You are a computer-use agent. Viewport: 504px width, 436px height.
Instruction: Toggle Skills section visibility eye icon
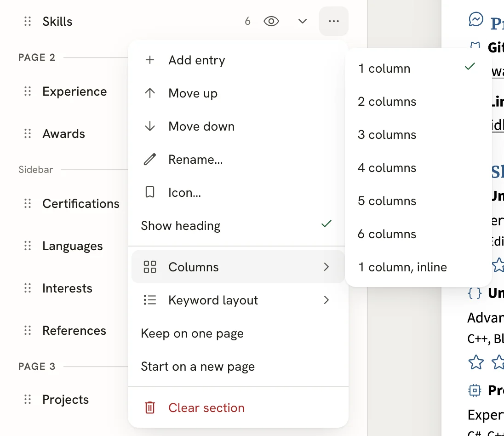coord(271,21)
